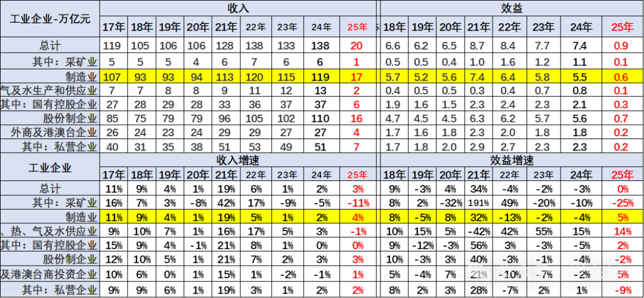Select the 气及水生产和供应业 row label
The width and height of the screenshot is (644, 298).
[x=49, y=90]
